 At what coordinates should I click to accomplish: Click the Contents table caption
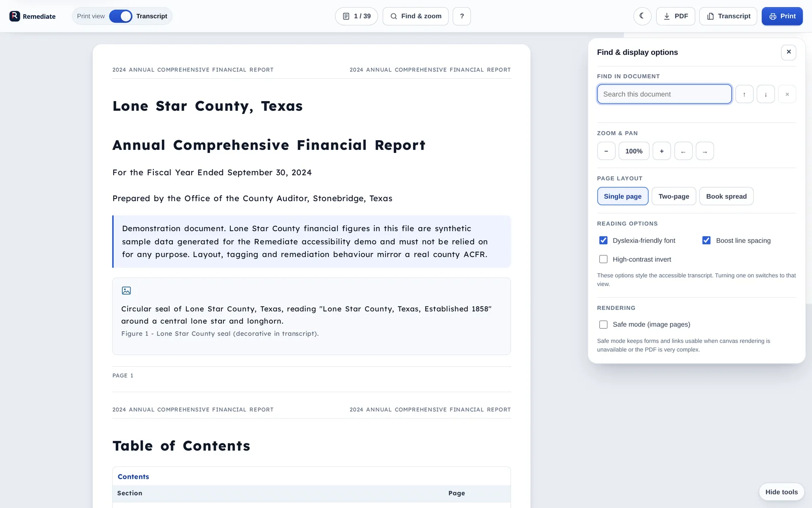(133, 477)
